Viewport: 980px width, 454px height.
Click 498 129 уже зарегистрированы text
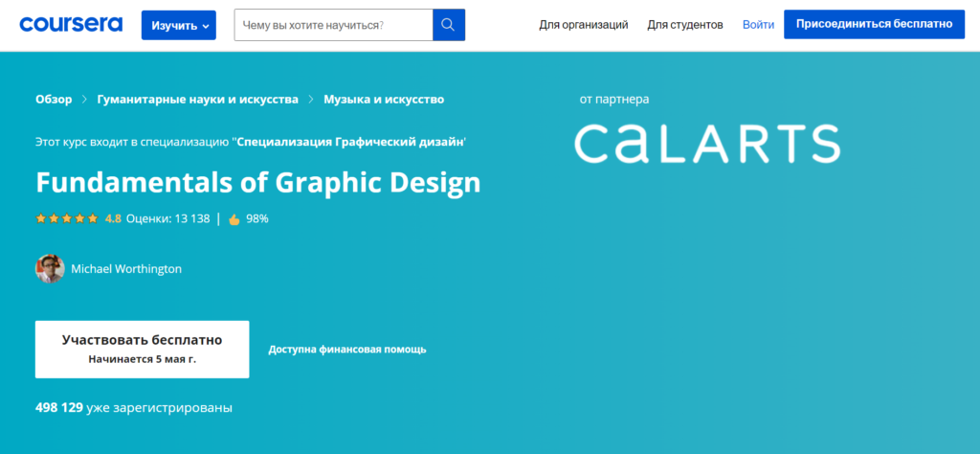coord(134,408)
